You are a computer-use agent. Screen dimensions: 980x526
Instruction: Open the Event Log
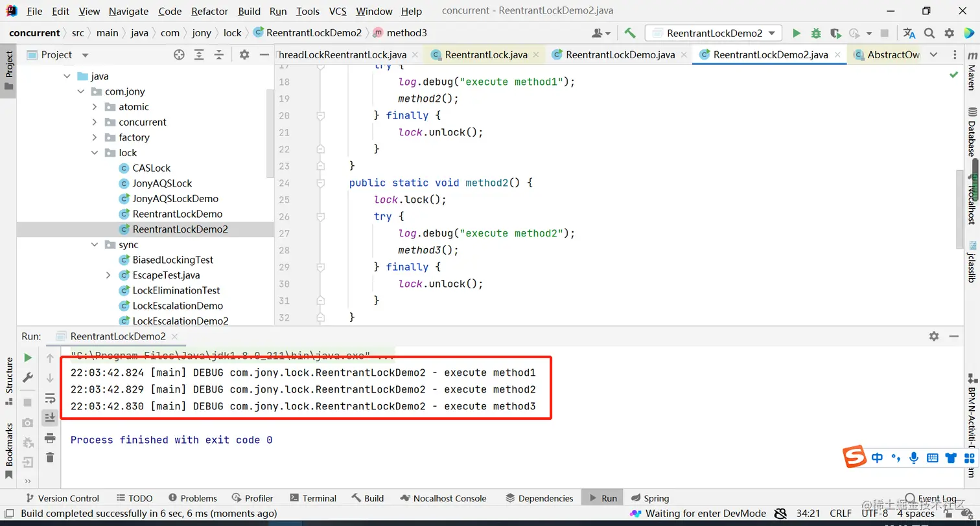(931, 498)
